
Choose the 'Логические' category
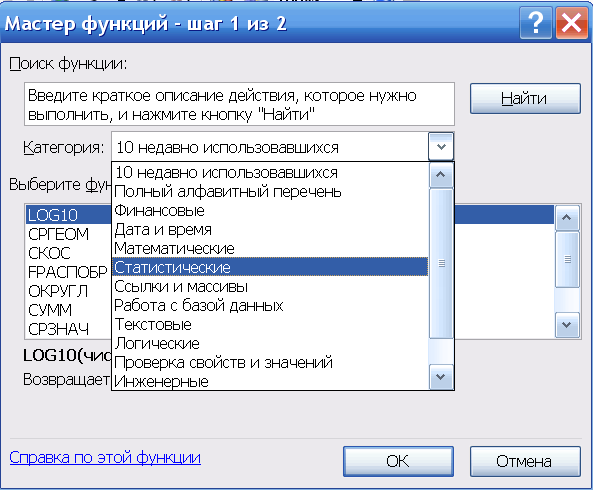[270, 343]
